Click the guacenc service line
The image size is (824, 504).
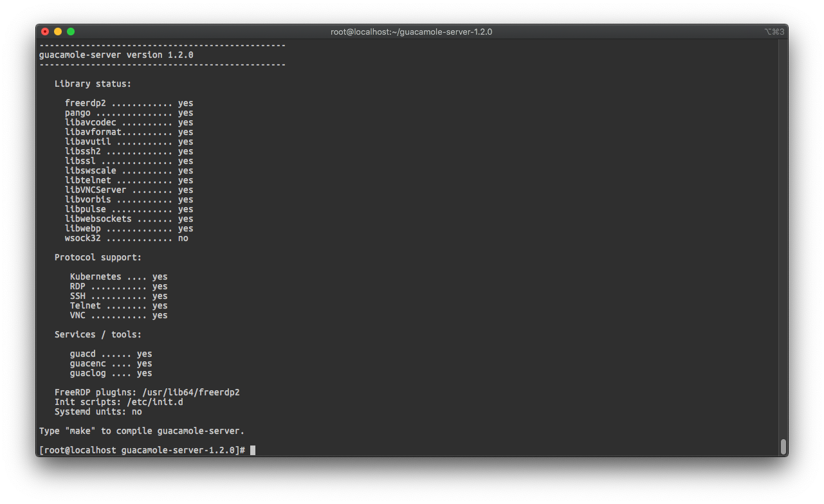(111, 363)
